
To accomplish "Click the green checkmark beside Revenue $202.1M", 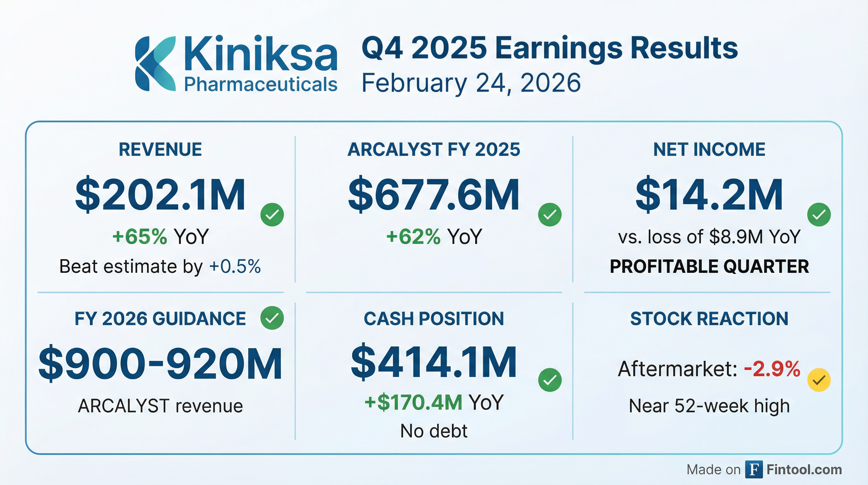I will click(x=272, y=214).
